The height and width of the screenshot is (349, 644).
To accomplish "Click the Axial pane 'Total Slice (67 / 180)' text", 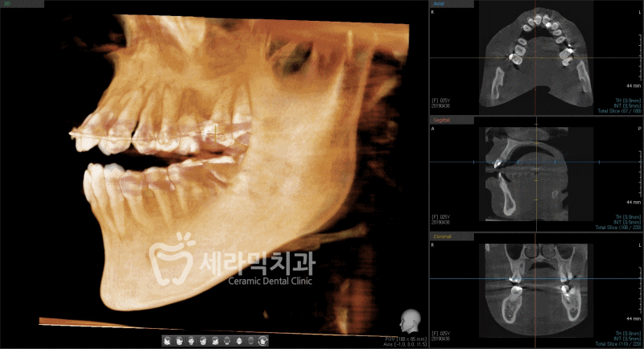I will pyautogui.click(x=619, y=111).
